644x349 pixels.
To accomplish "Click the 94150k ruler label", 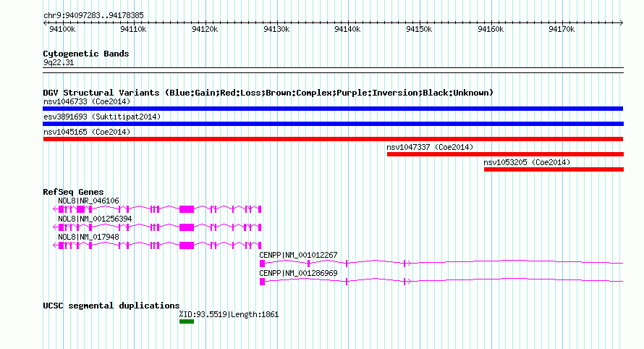I will point(419,29).
